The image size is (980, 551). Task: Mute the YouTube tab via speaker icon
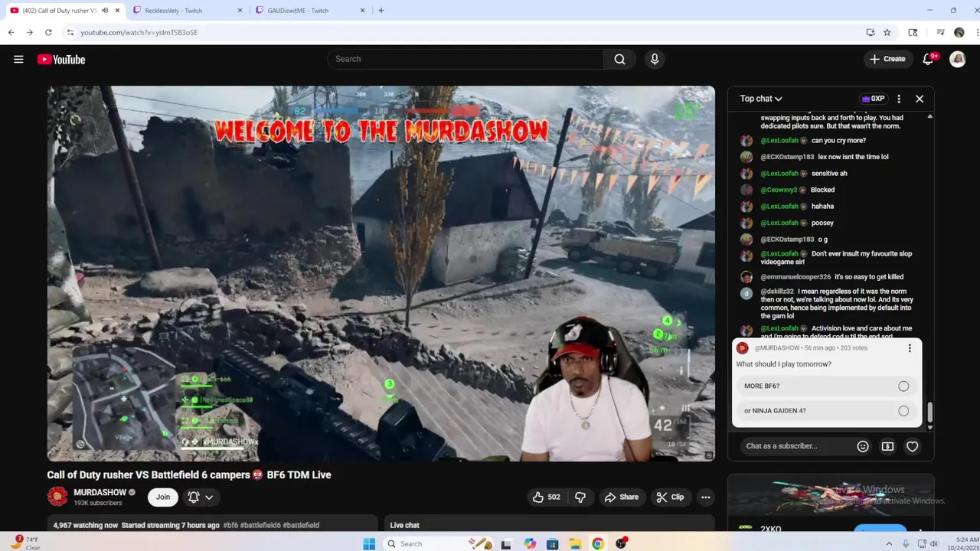pos(105,11)
